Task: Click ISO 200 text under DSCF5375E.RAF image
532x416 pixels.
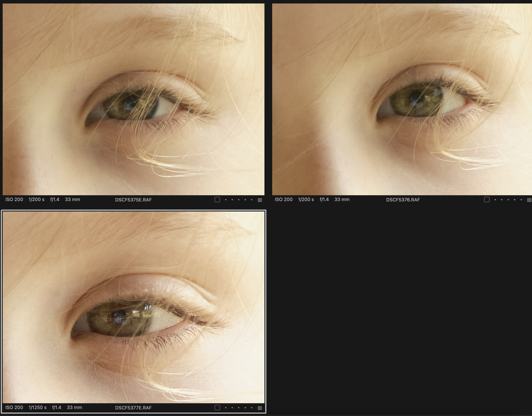Action: coord(14,200)
